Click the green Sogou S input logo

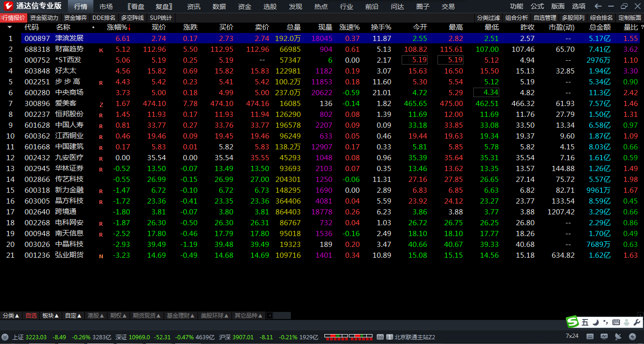573,322
